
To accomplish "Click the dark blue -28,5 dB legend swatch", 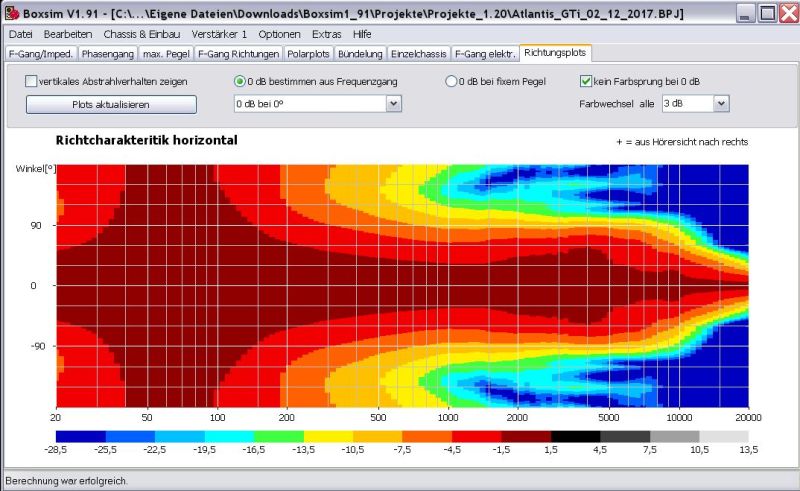I will click(80, 437).
